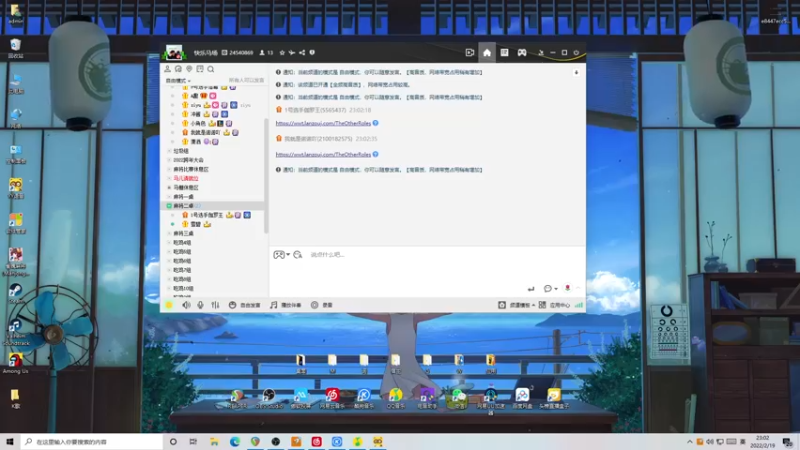The image size is (800, 450).
Task: Click the channel list scrollbar
Action: (266, 176)
